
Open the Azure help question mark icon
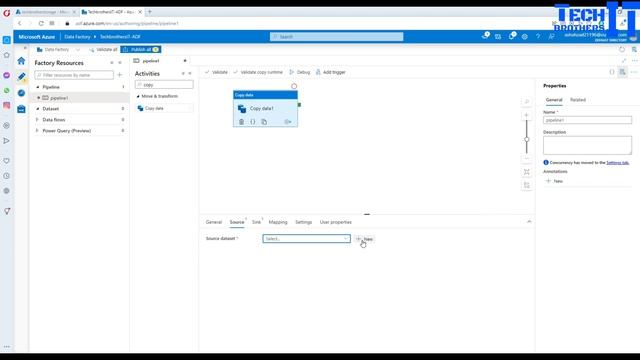coord(538,37)
